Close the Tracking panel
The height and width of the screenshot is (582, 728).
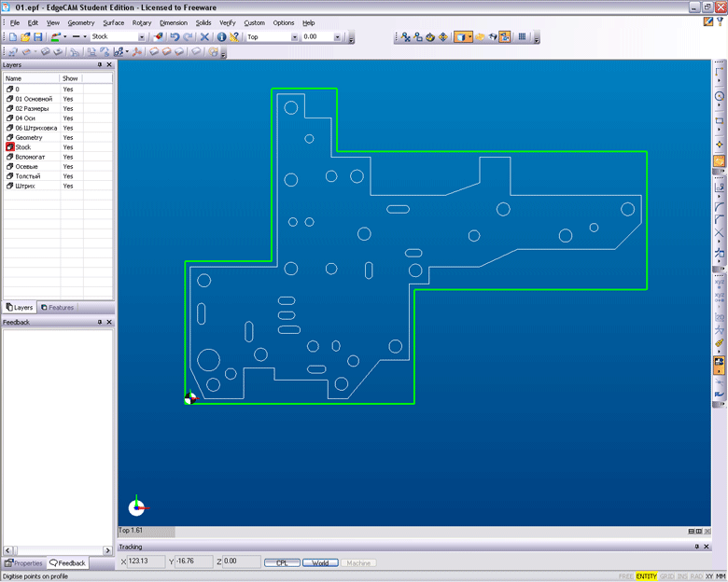click(707, 547)
